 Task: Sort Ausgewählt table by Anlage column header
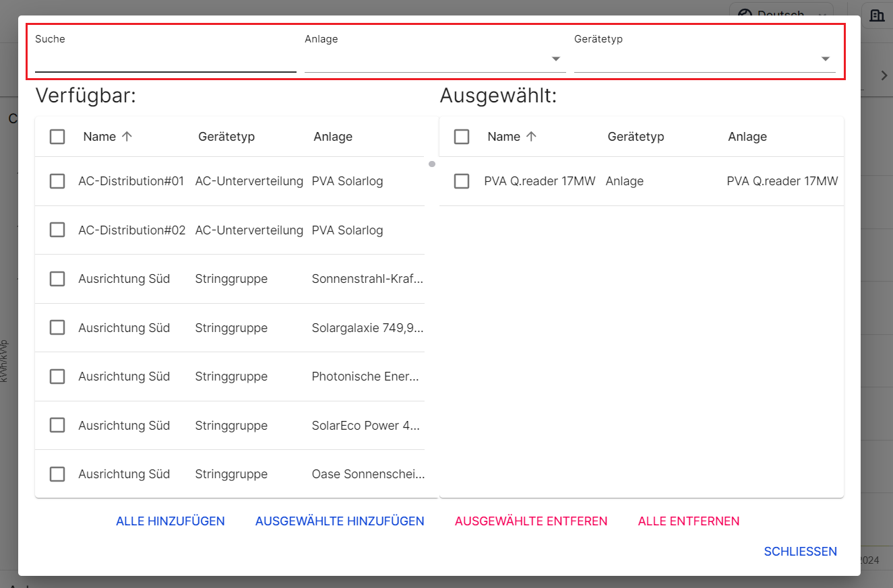tap(747, 137)
